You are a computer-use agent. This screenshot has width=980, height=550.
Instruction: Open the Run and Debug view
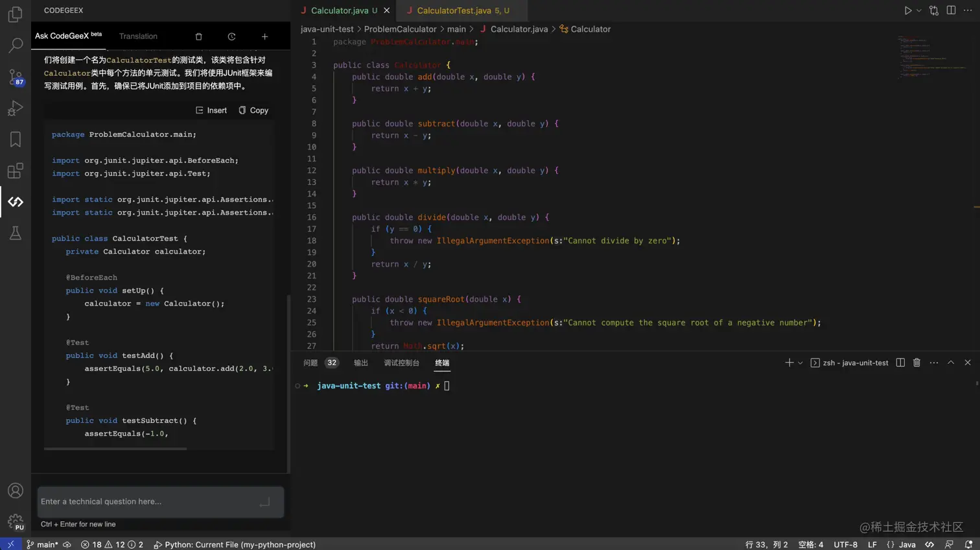pos(15,108)
